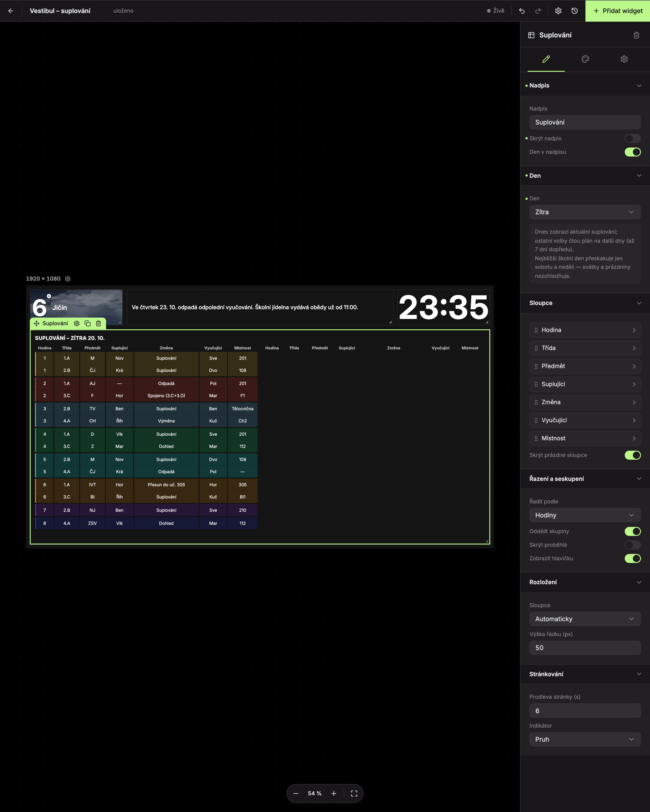Open version history clock icon
Image resolution: width=650 pixels, height=812 pixels.
[575, 11]
